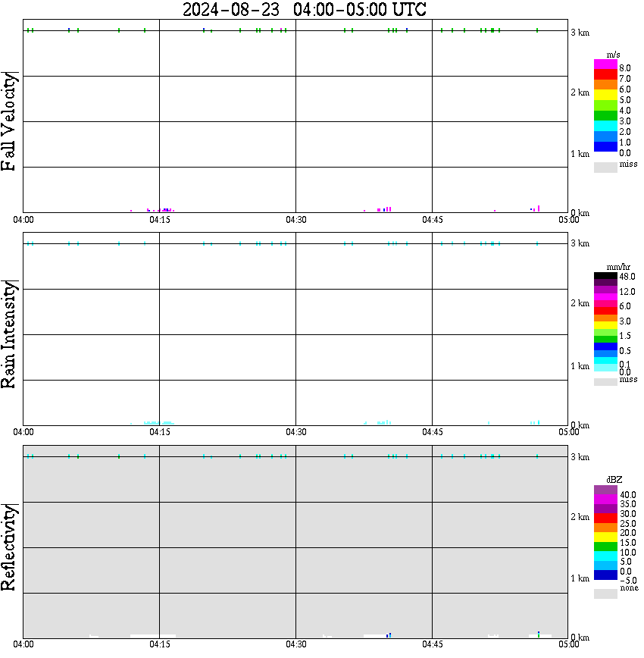Select the 2 km label on Fall Velocity plot
The height and width of the screenshot is (658, 644).
[x=580, y=92]
